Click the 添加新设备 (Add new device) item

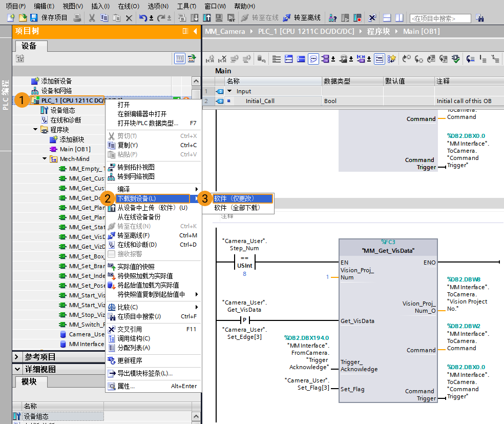point(56,81)
